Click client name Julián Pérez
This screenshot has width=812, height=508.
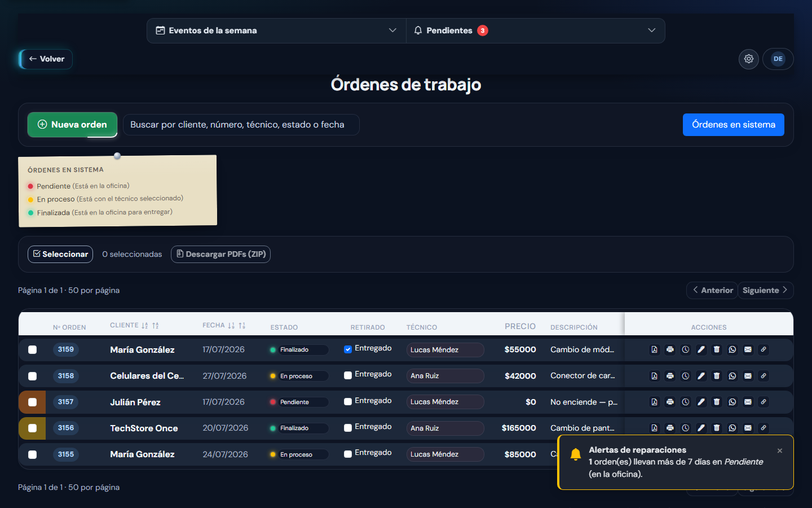pos(135,402)
